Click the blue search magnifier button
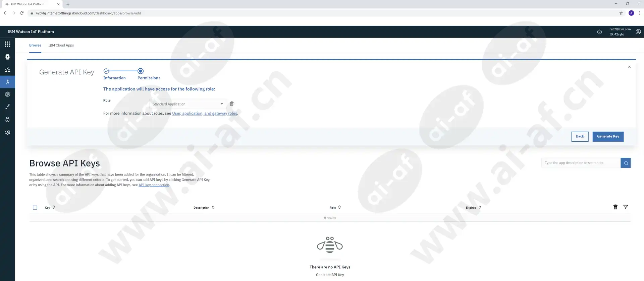The image size is (644, 281). pyautogui.click(x=626, y=163)
